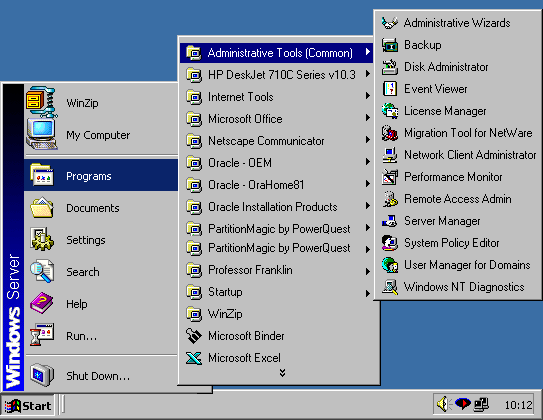
Task: Expand Startup submenu arrow
Action: tap(368, 294)
